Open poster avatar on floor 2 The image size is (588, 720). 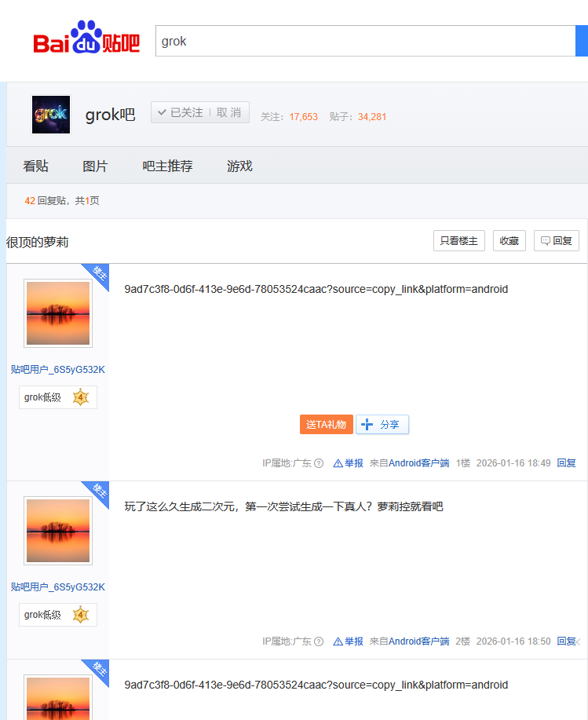point(58,531)
